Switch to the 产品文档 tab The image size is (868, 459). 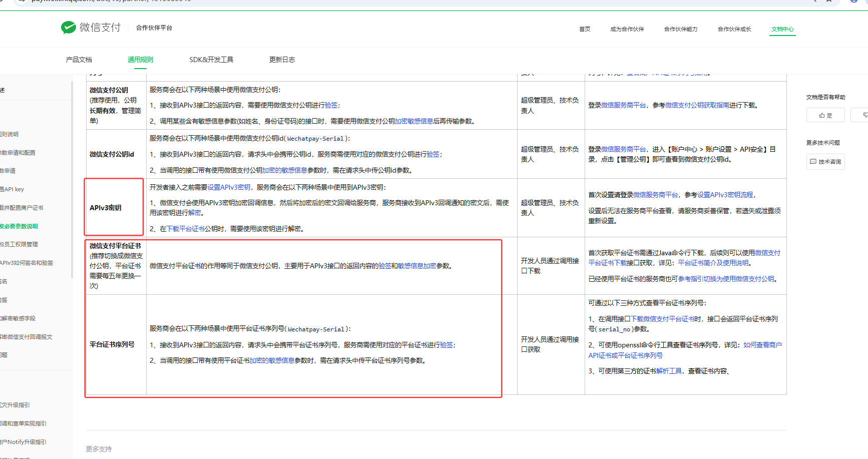click(x=79, y=60)
